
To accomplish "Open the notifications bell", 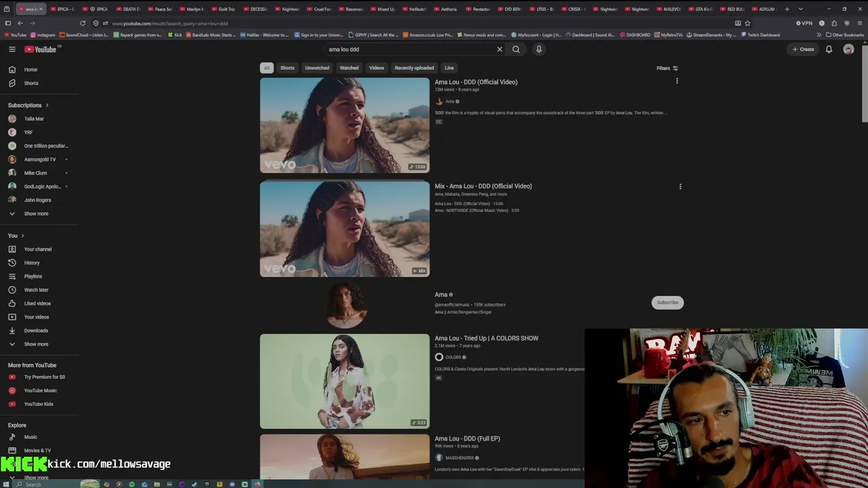I will [x=829, y=49].
